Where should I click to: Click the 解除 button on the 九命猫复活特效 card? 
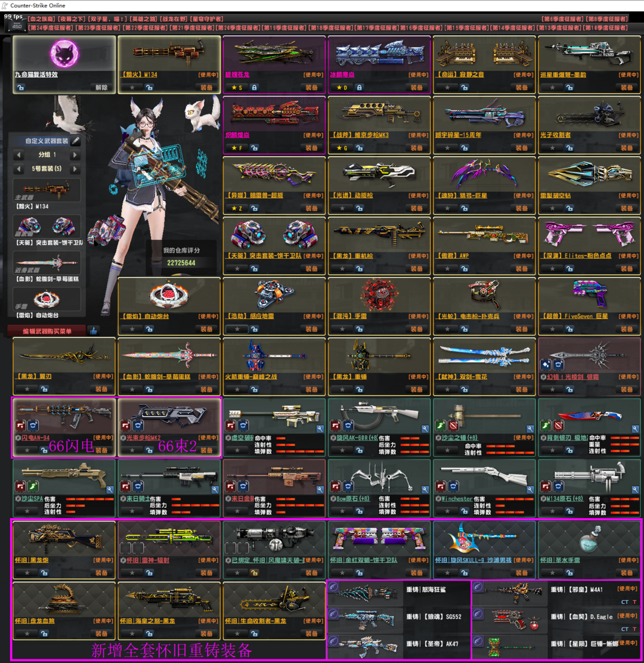(x=101, y=88)
